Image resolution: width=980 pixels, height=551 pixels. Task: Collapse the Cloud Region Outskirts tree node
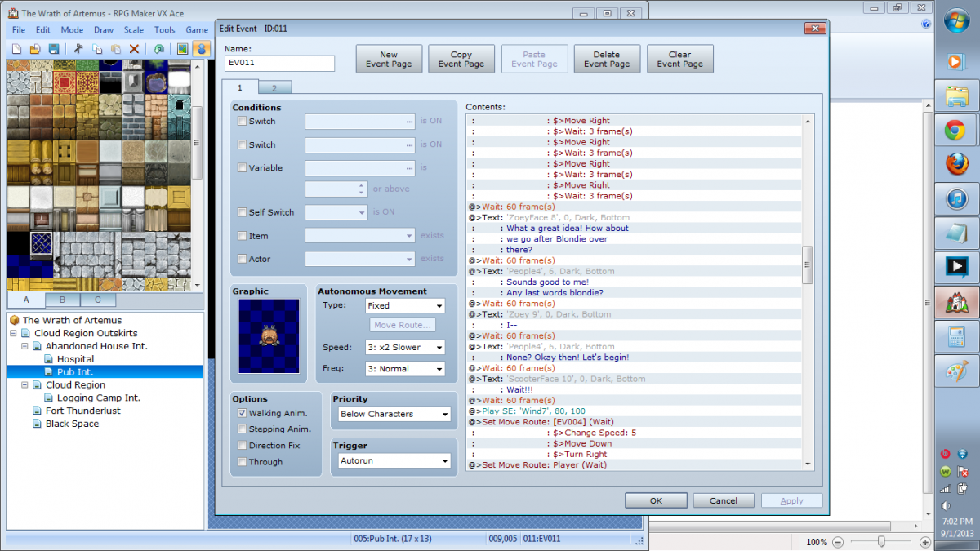[x=14, y=333]
